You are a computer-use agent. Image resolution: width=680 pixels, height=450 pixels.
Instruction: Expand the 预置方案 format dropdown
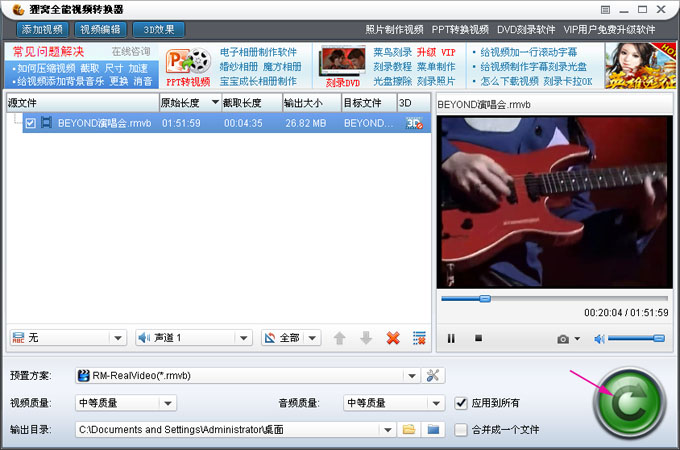[x=411, y=376]
